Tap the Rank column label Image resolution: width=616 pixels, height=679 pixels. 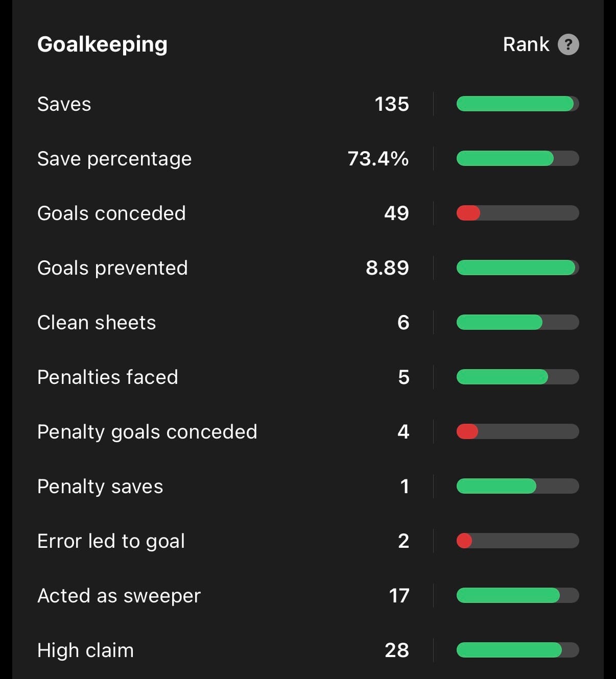coord(526,44)
